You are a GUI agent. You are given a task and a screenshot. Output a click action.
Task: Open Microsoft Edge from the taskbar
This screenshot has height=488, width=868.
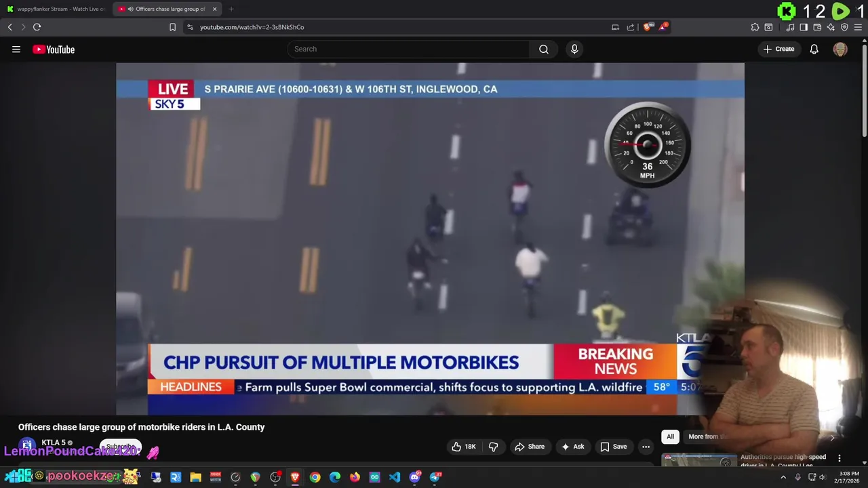tap(335, 477)
